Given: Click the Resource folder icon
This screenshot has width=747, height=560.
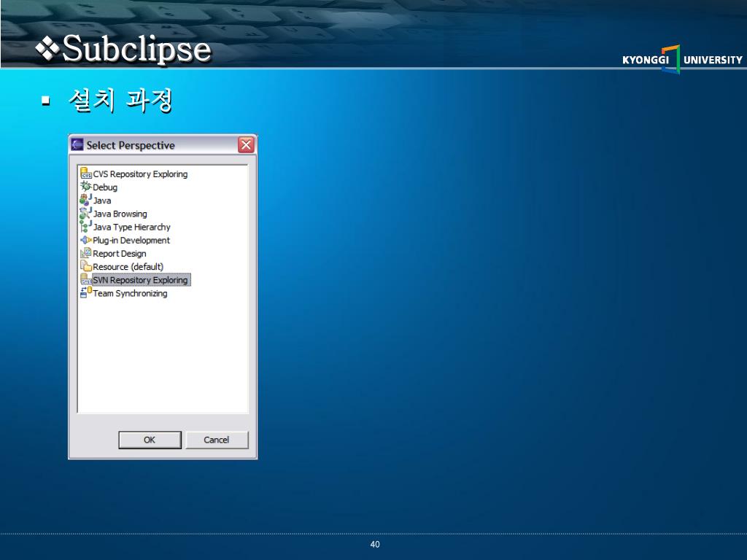Looking at the screenshot, I should [86, 266].
